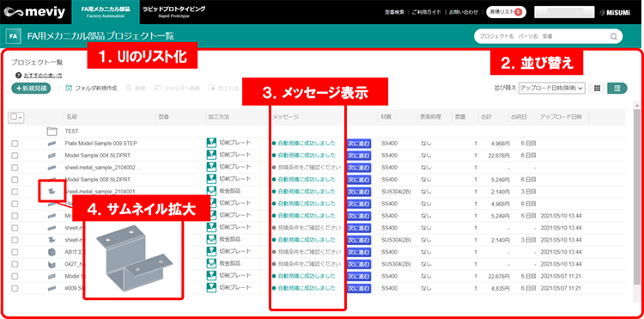
Task: Click success message in Model Sample 004 row
Action: pyautogui.click(x=303, y=156)
